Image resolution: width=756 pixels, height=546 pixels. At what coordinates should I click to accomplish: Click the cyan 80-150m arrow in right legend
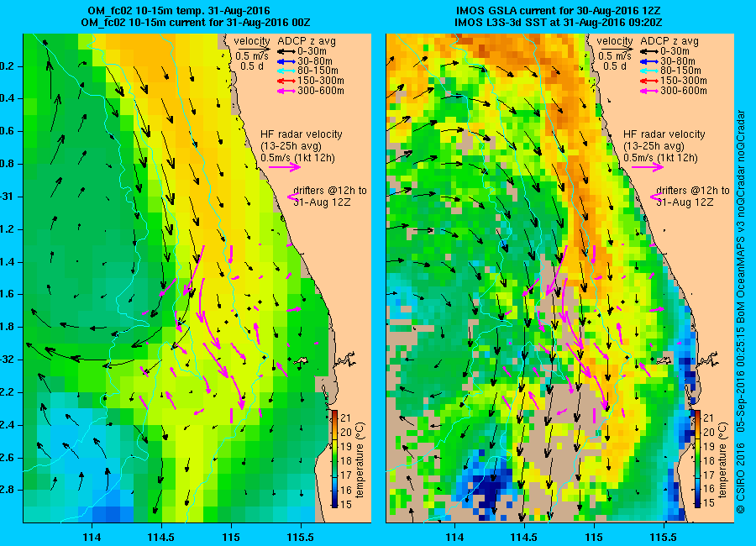click(x=648, y=71)
